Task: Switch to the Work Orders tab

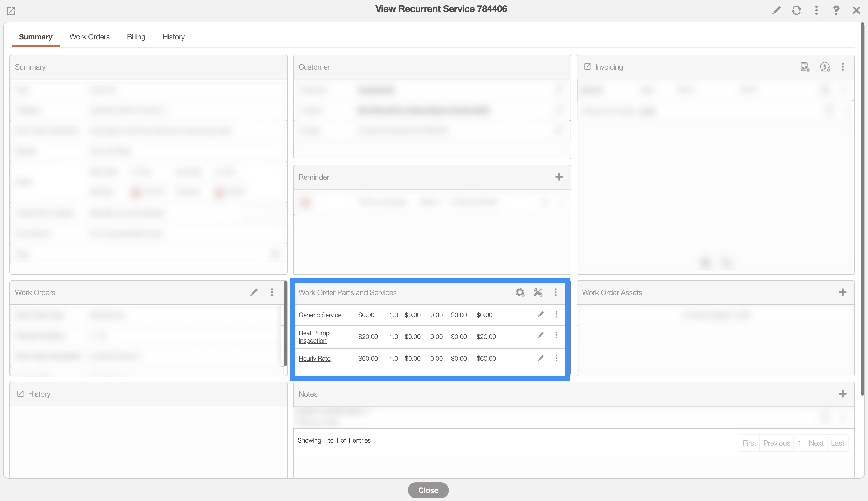Action: point(90,37)
